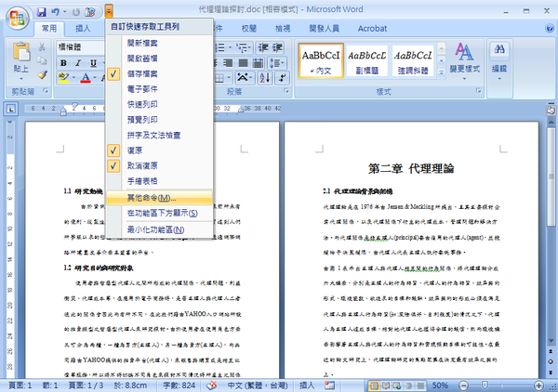Click the tab selector at ruler corner
This screenshot has width=558, height=392.
click(x=11, y=109)
